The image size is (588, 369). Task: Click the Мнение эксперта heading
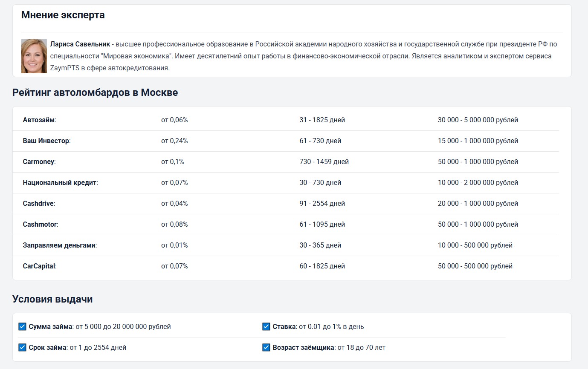[x=63, y=15]
